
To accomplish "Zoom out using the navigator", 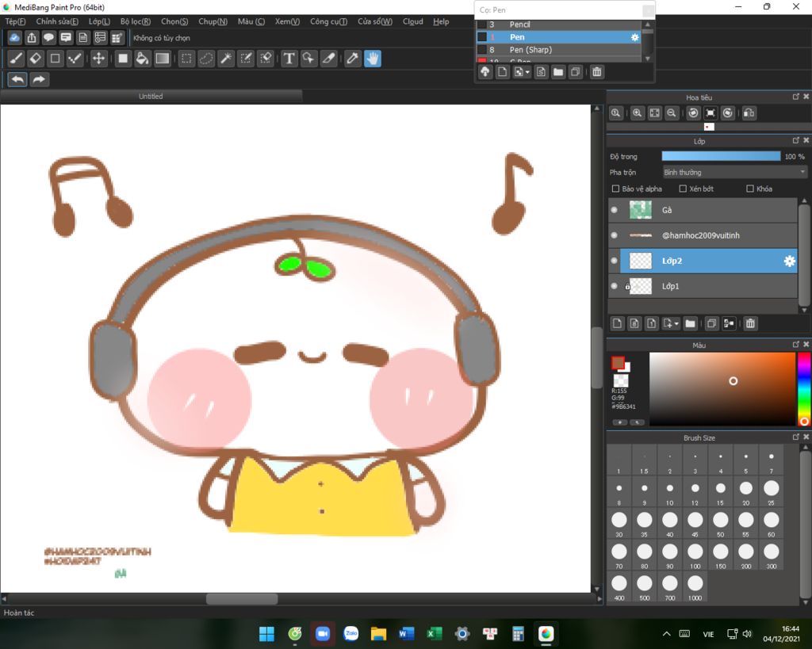I will click(672, 113).
